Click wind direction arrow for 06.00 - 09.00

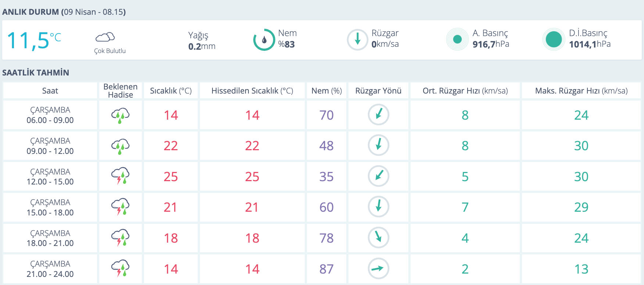coord(378,115)
